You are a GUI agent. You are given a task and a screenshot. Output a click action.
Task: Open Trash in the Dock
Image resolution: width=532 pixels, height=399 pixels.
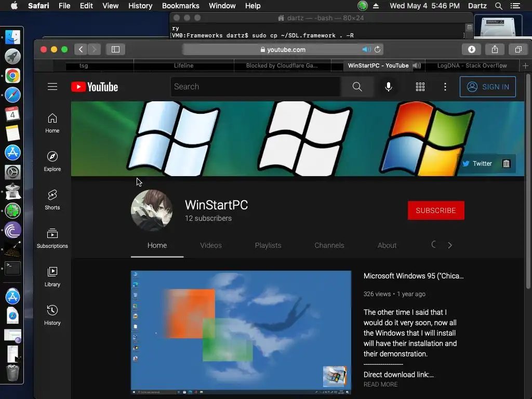(12, 373)
